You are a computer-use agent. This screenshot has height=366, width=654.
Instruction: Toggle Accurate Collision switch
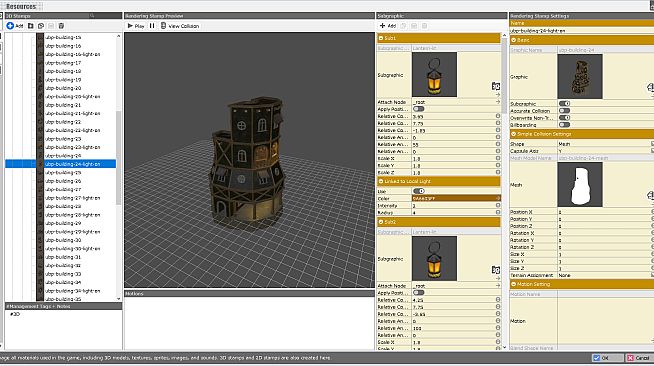click(564, 111)
